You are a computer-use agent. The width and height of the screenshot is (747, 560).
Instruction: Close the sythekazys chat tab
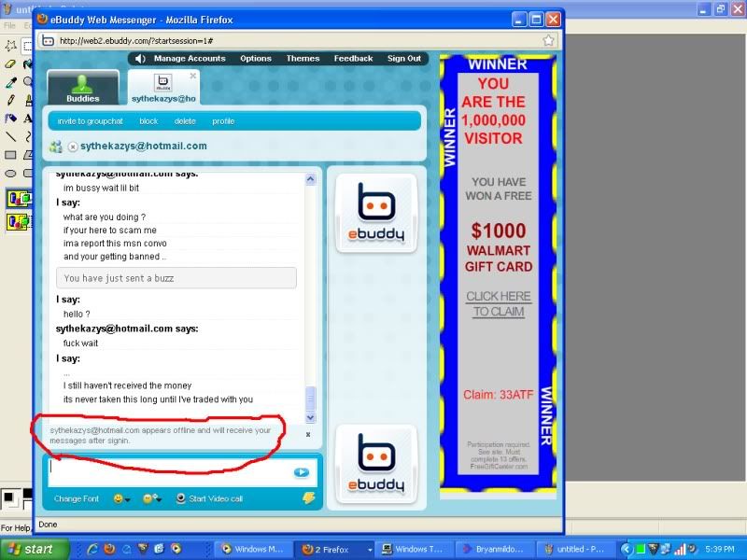(193, 76)
